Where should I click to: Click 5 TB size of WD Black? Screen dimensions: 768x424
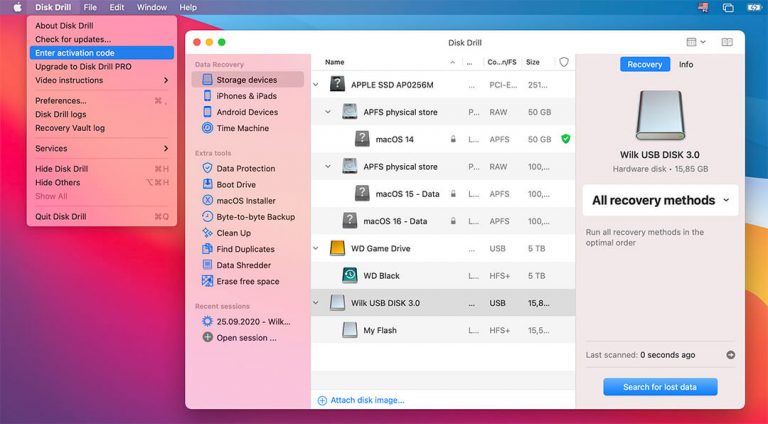click(537, 276)
